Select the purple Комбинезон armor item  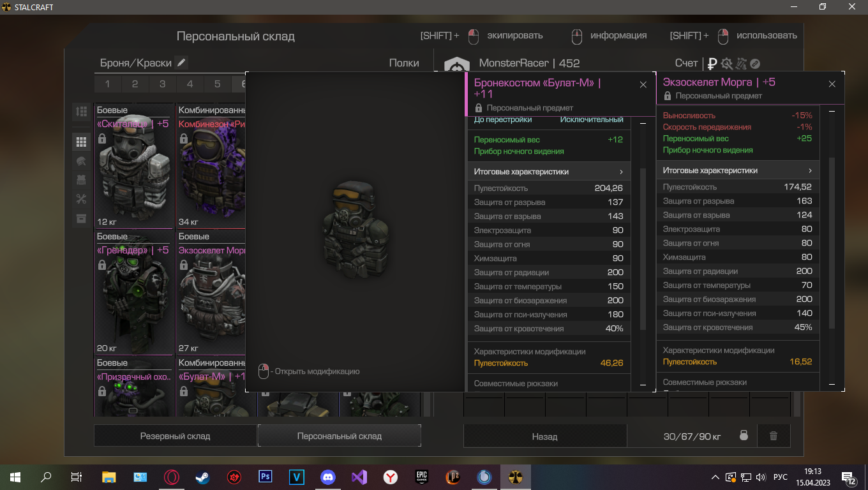(x=211, y=166)
